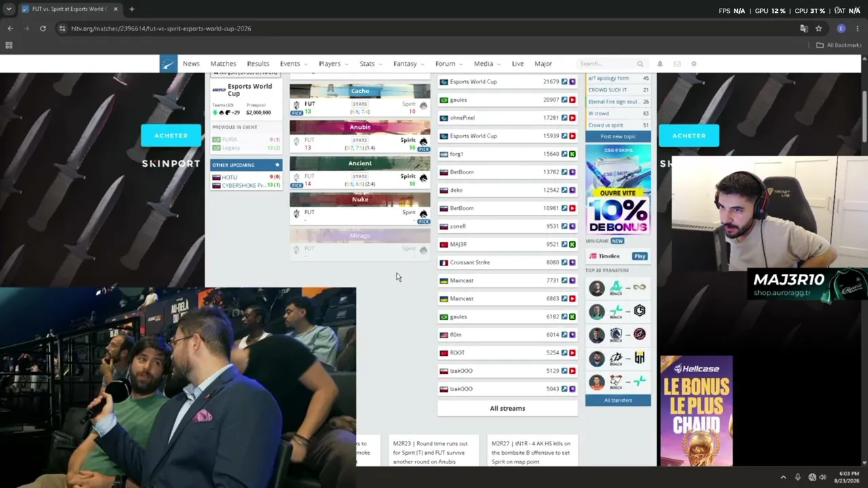Image resolution: width=868 pixels, height=488 pixels.
Task: Show hidden system tray icons chevron
Action: pyautogui.click(x=783, y=477)
